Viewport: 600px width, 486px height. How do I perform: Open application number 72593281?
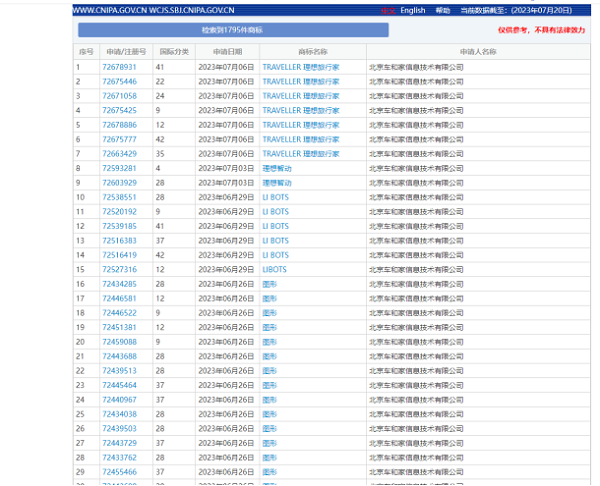click(119, 168)
